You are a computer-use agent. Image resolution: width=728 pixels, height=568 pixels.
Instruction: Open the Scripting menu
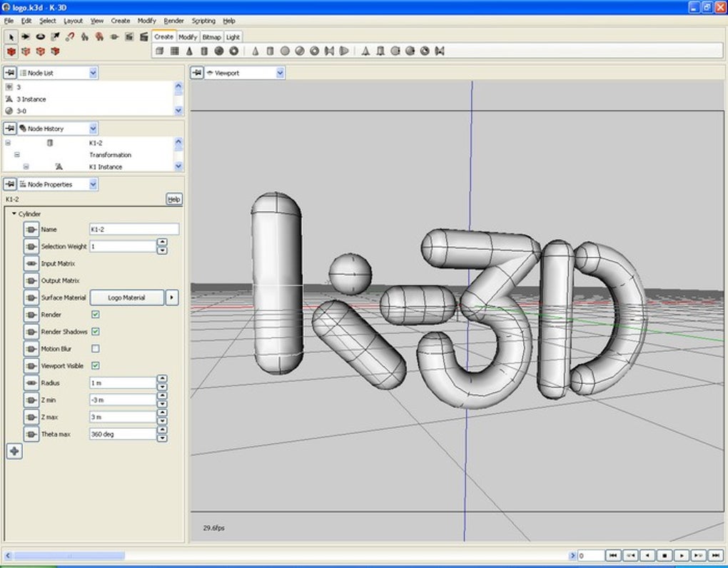(x=203, y=21)
